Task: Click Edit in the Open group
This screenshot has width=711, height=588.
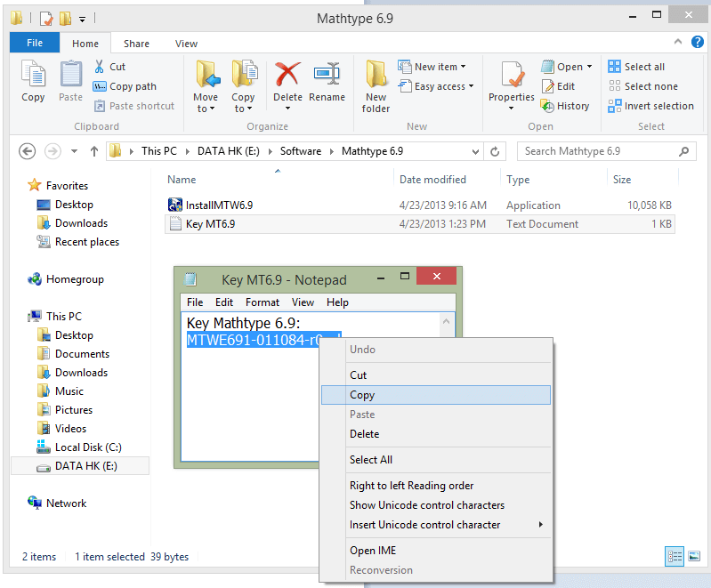Action: [x=558, y=86]
